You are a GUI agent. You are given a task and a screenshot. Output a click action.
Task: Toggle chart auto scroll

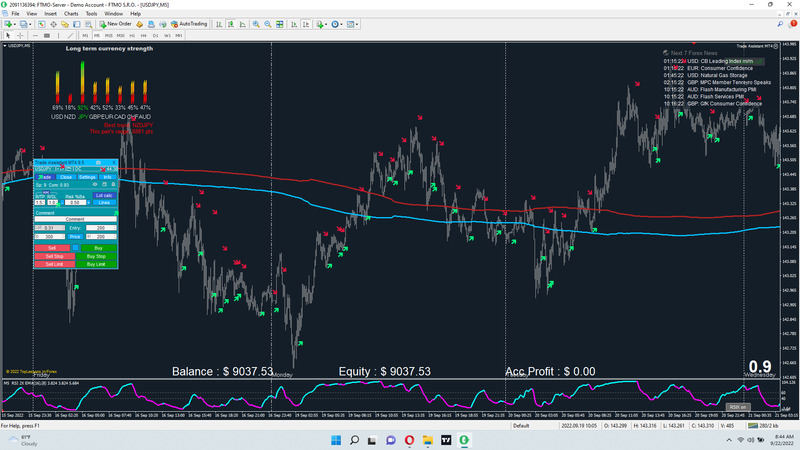[294, 24]
